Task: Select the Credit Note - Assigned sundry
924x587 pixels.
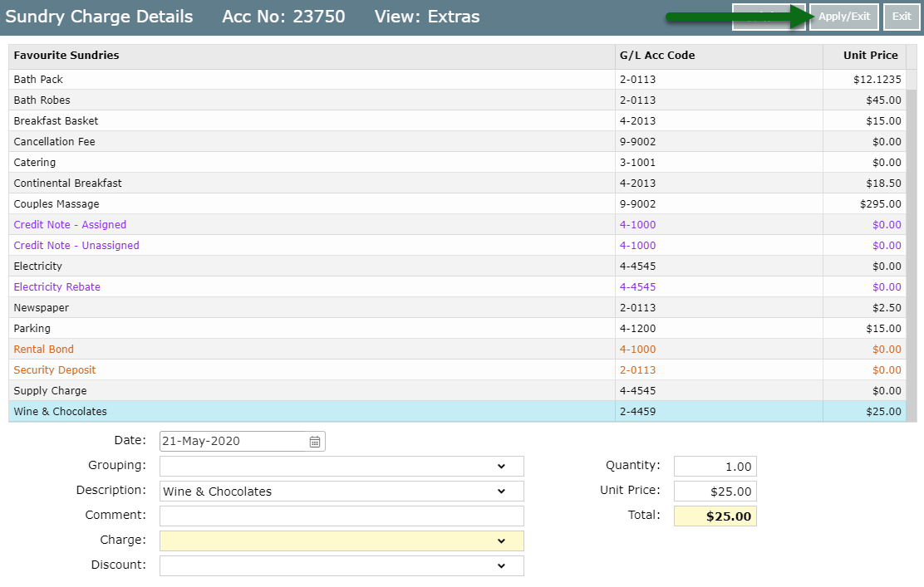Action: (457, 224)
